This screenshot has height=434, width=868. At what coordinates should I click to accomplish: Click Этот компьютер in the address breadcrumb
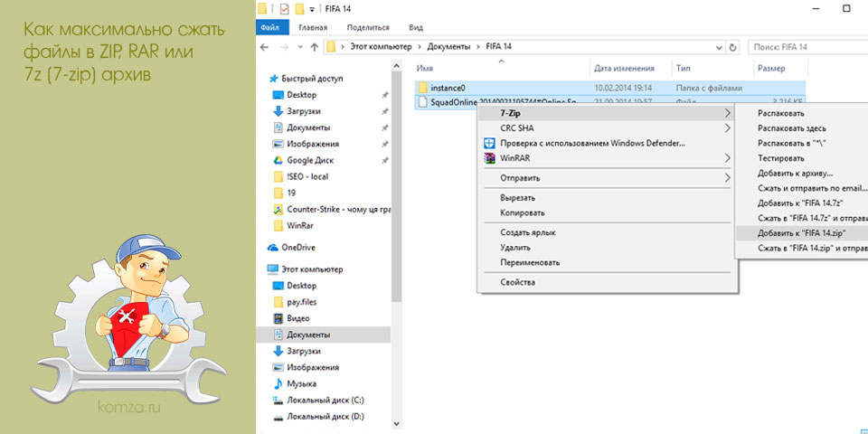pyautogui.click(x=381, y=47)
